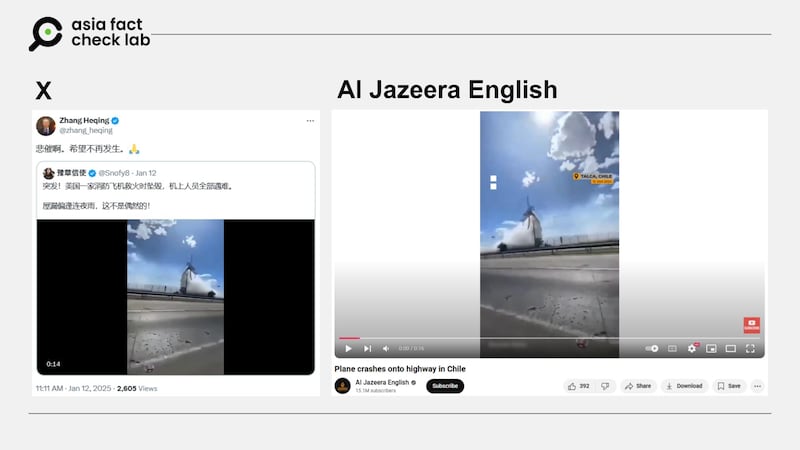Switch to miniplayer mode
This screenshot has height=450, width=800.
(711, 348)
